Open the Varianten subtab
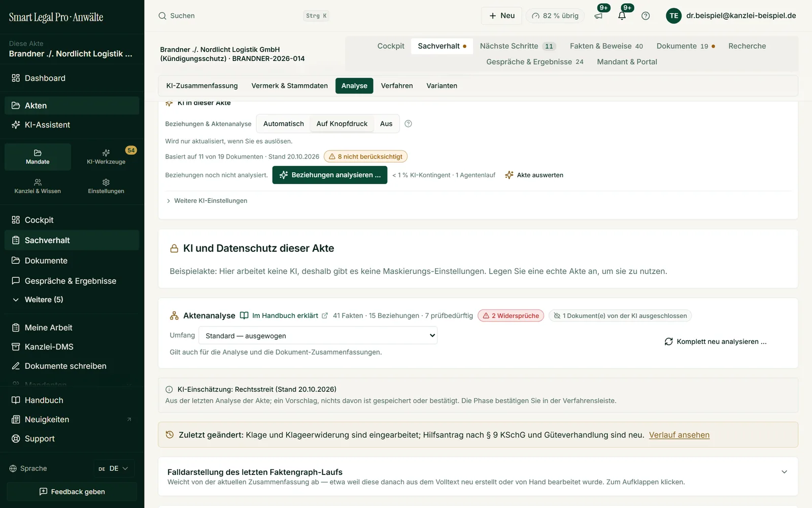The width and height of the screenshot is (812, 508). pos(442,86)
